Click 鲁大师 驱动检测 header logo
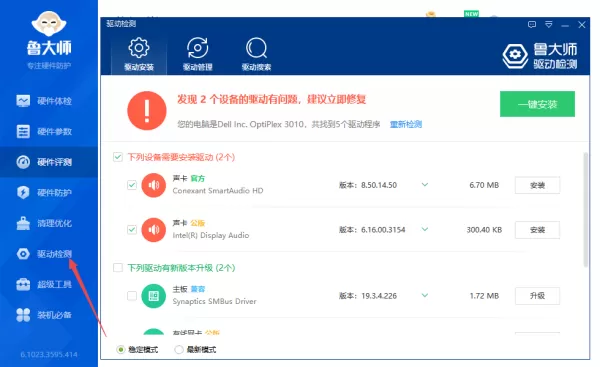The width and height of the screenshot is (600, 367). pos(540,56)
